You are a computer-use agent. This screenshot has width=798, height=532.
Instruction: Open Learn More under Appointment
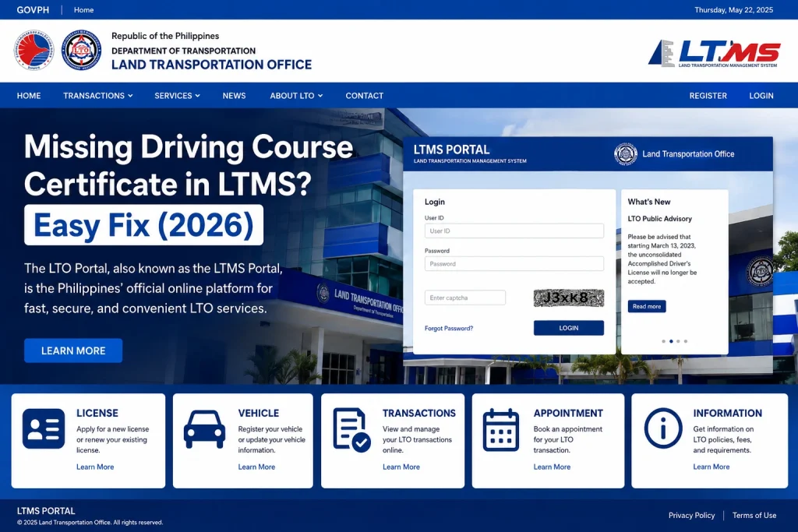coord(552,467)
